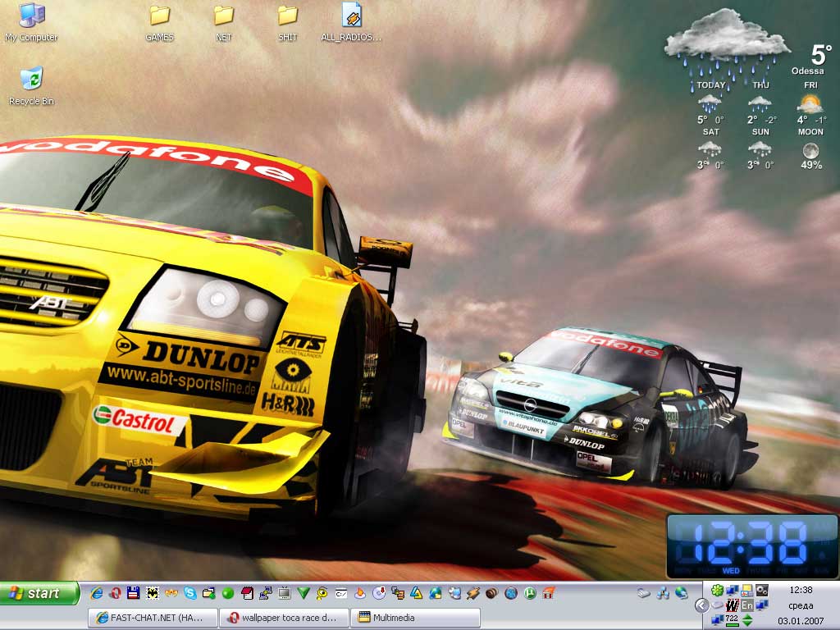Click the yellow one-eyed creature Quick Launch icon
This screenshot has width=840, height=630.
point(322,593)
